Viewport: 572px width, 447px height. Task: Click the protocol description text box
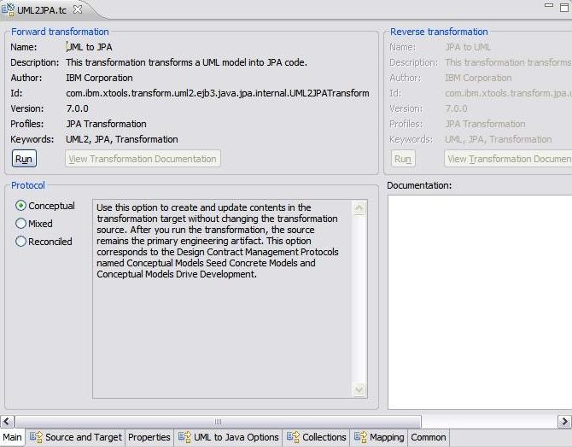coord(230,299)
